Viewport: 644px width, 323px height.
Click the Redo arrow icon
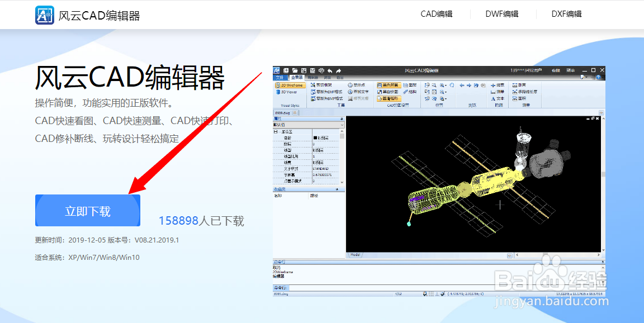[x=338, y=70]
